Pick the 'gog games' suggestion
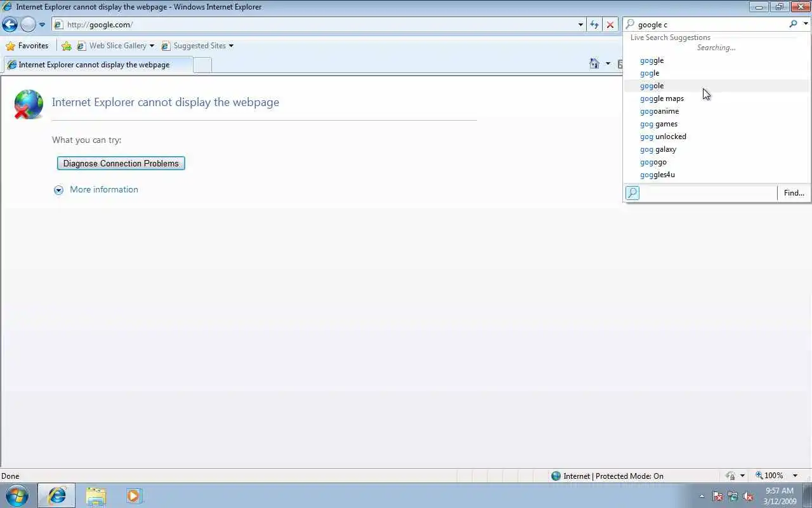 tap(717, 124)
